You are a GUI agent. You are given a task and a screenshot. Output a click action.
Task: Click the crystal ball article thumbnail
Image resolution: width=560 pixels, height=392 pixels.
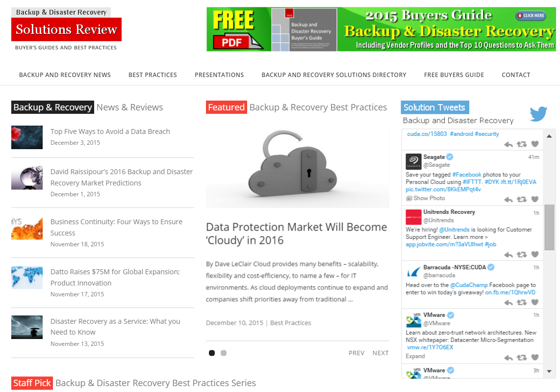click(x=27, y=178)
